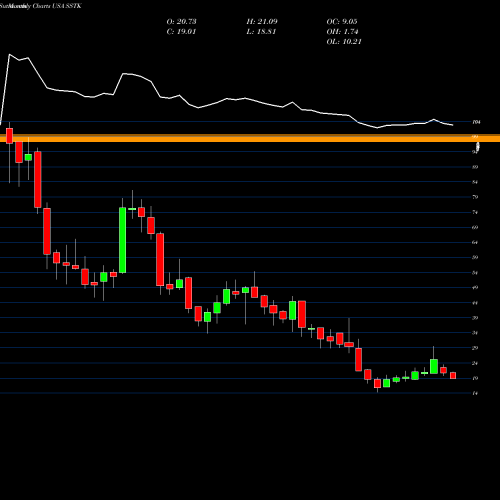Image resolution: width=500 pixels, height=500 pixels.
Task: Click the 29 price axis label
Action: 475,348
